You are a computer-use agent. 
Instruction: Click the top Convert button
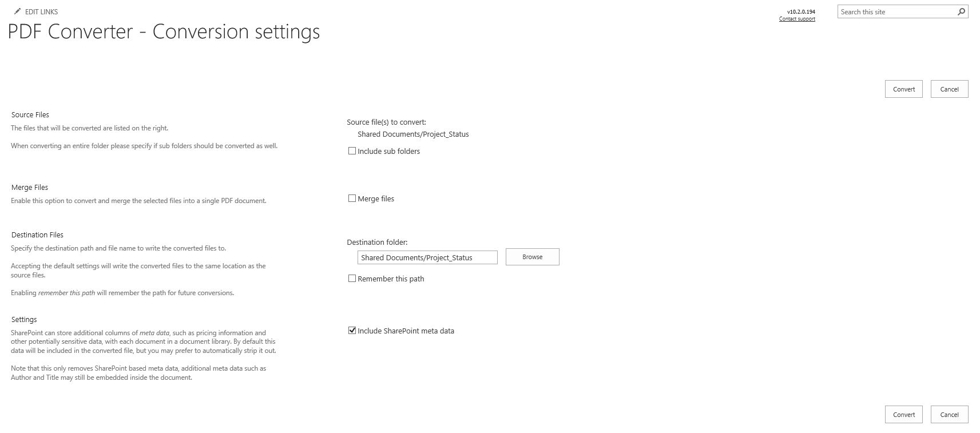[903, 89]
